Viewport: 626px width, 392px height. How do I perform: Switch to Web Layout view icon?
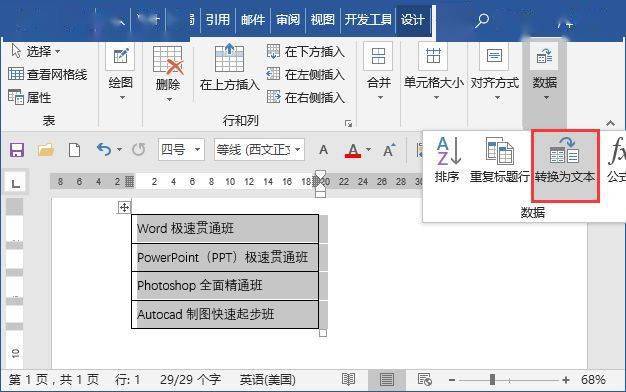424,380
